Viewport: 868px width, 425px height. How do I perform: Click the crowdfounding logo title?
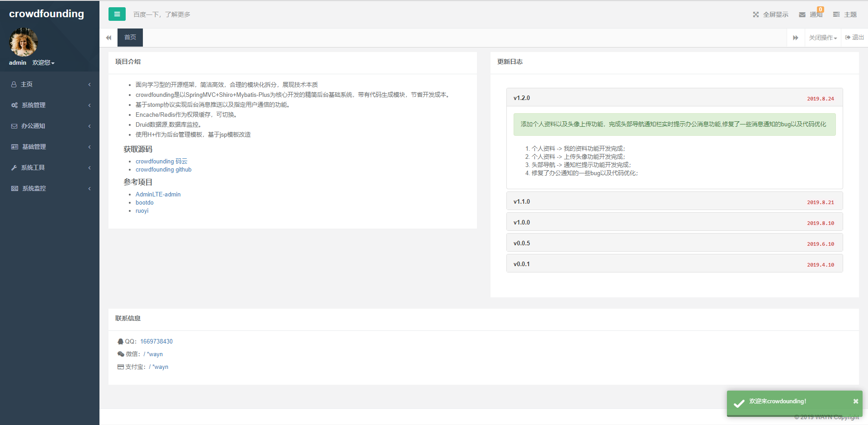pos(47,14)
